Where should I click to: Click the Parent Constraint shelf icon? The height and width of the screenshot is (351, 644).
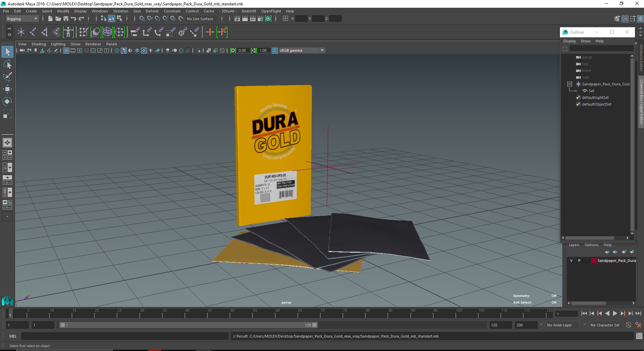(x=135, y=32)
